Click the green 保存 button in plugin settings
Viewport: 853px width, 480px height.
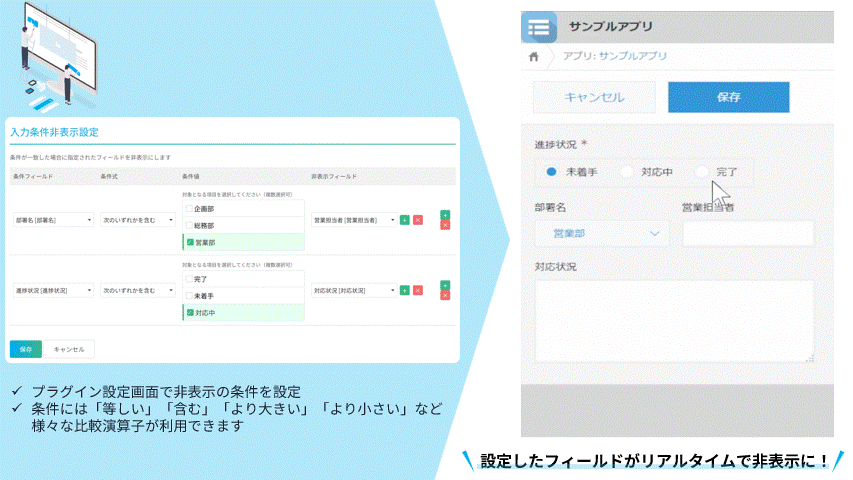point(26,349)
